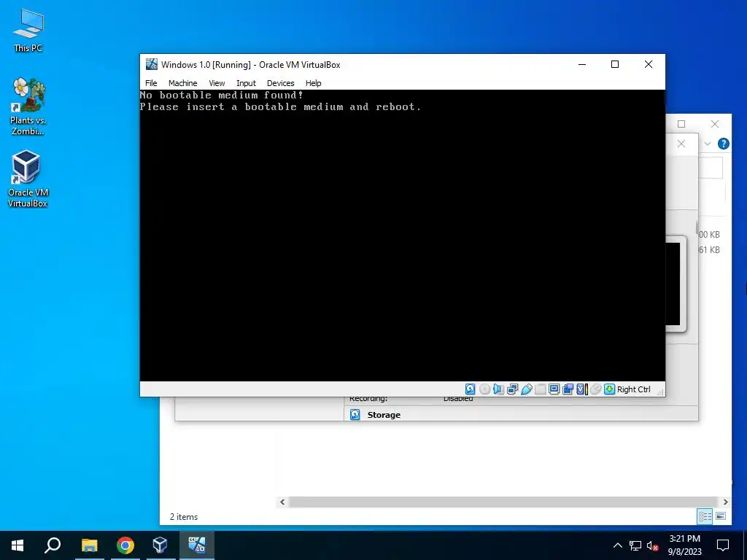Click the network adapters status icon
This screenshot has height=560, width=747.
(513, 389)
